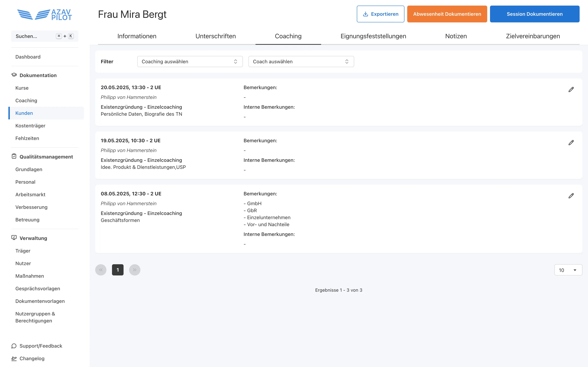This screenshot has height=367, width=588.
Task: Click the download icon in Exportieren button
Action: click(365, 14)
